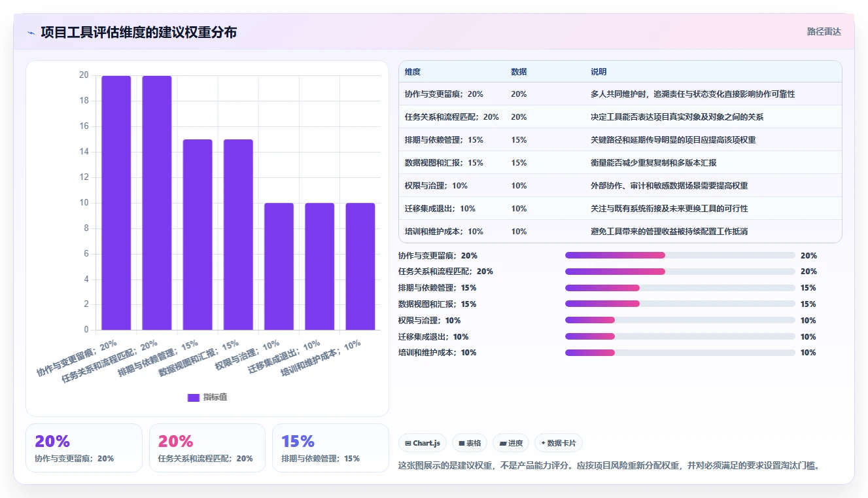The image size is (868, 498).
Task: Click the 迁移集成退出 bar in chart
Action: point(320,266)
